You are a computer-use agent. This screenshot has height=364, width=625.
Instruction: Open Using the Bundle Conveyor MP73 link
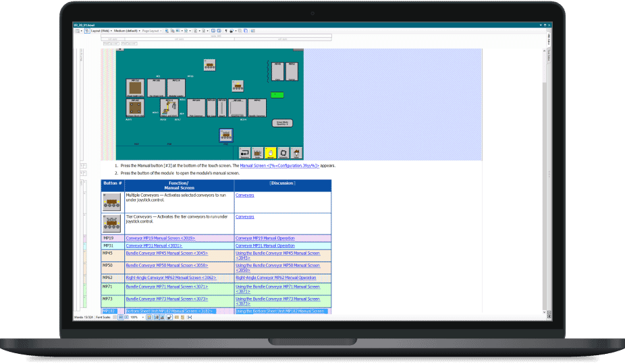[x=278, y=301]
